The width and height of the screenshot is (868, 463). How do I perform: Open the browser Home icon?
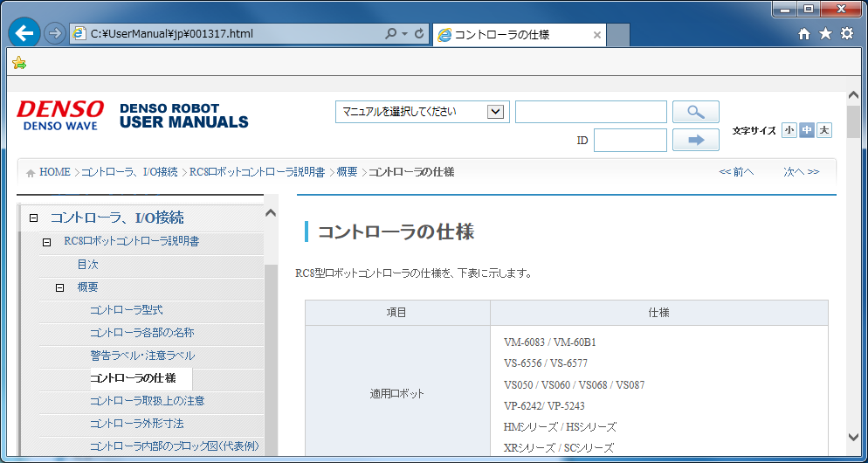click(x=804, y=34)
